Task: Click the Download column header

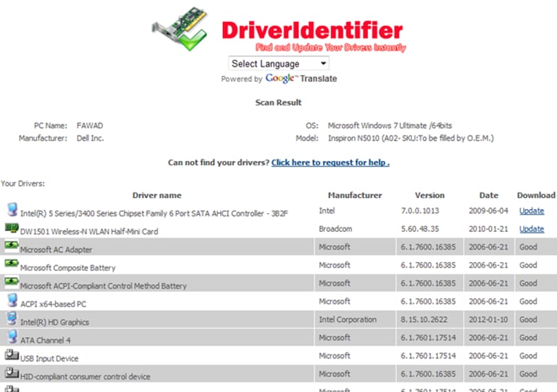Action: [536, 195]
